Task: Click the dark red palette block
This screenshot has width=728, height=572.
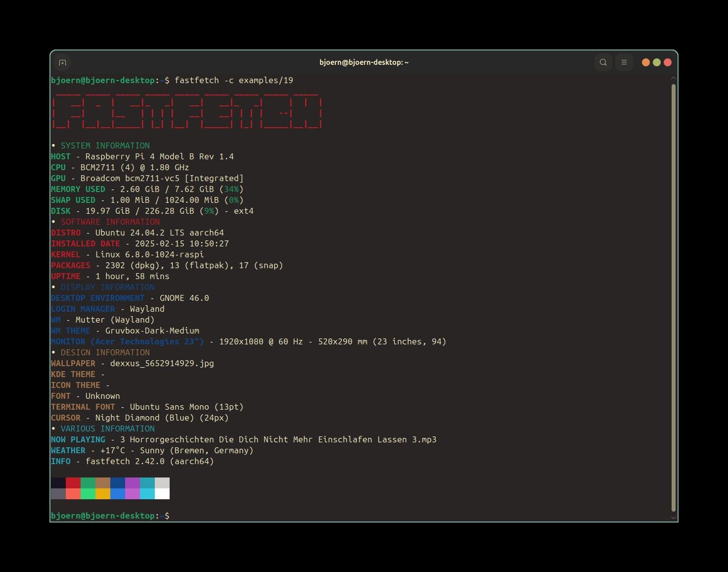Action: [73, 483]
